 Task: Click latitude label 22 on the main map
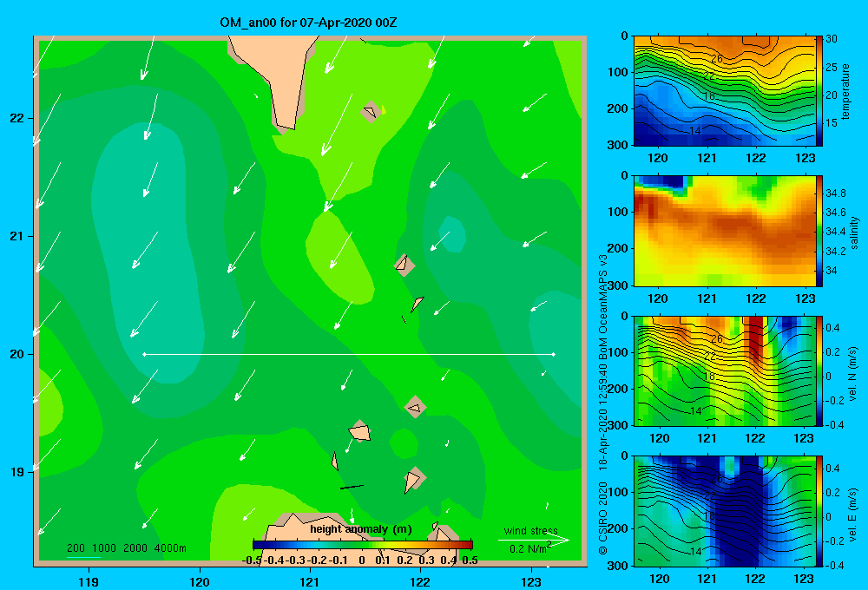17,118
